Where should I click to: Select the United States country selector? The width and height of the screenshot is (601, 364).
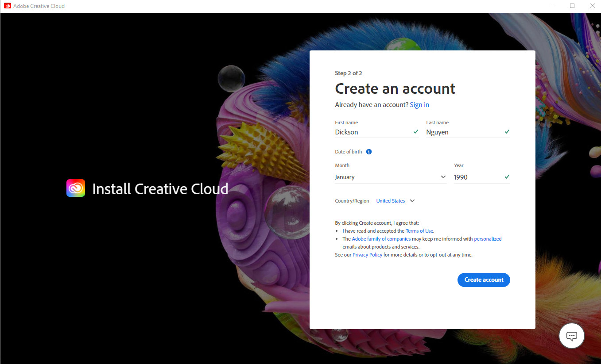pyautogui.click(x=390, y=201)
